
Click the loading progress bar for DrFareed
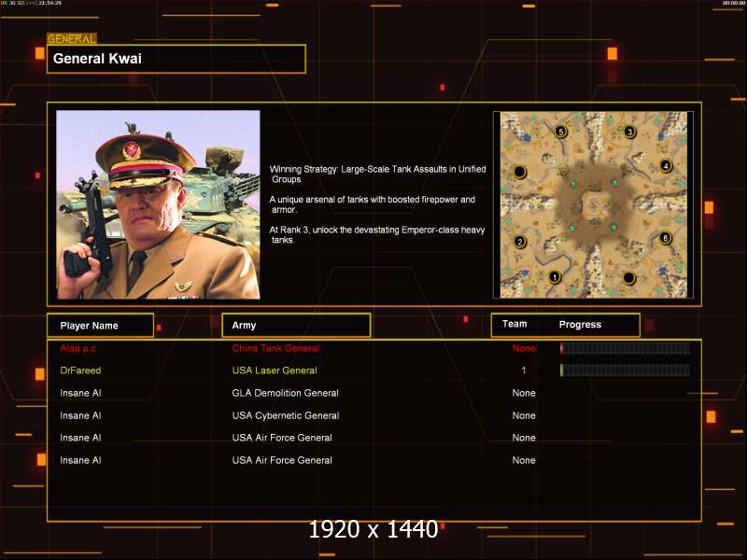click(x=625, y=370)
